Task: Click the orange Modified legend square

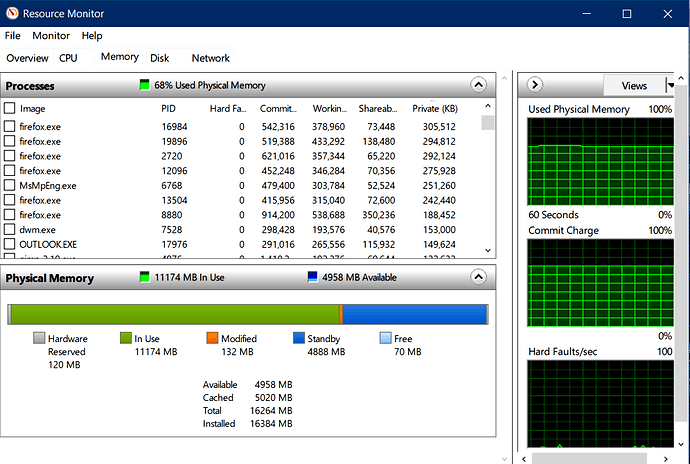Action: [212, 339]
